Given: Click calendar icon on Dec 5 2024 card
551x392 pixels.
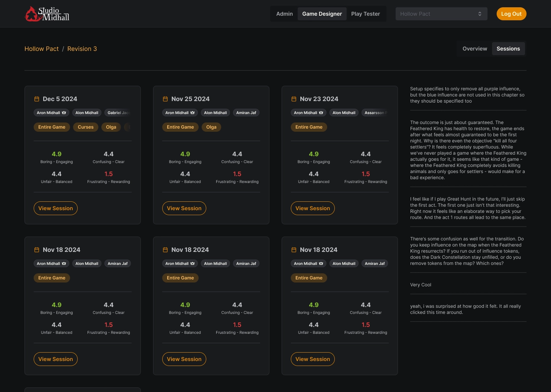Looking at the screenshot, I should tap(37, 99).
